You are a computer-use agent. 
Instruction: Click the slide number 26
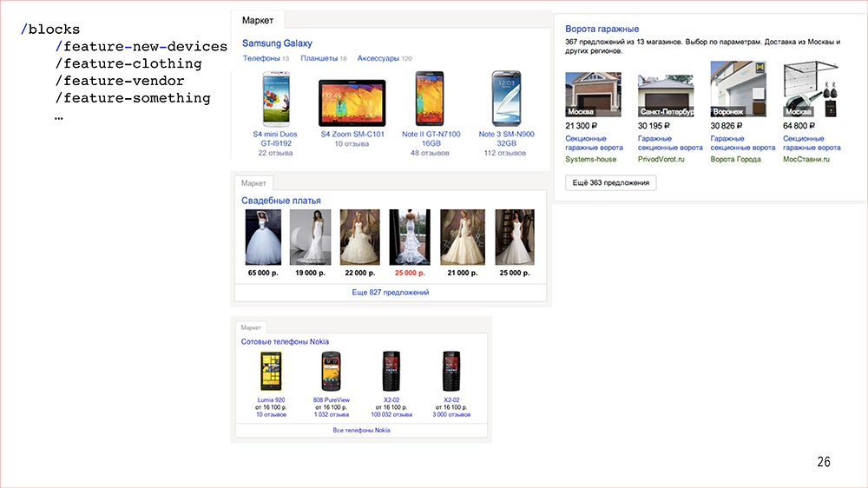click(x=824, y=461)
